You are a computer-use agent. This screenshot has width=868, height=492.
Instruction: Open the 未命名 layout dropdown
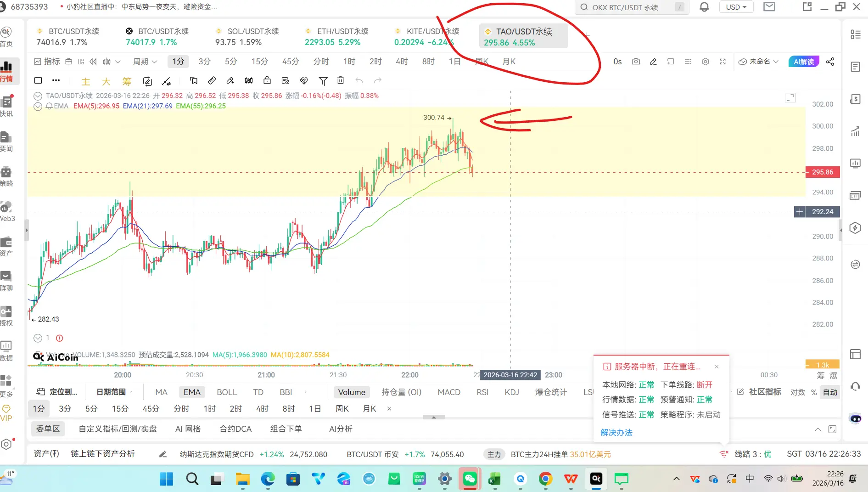pyautogui.click(x=758, y=62)
